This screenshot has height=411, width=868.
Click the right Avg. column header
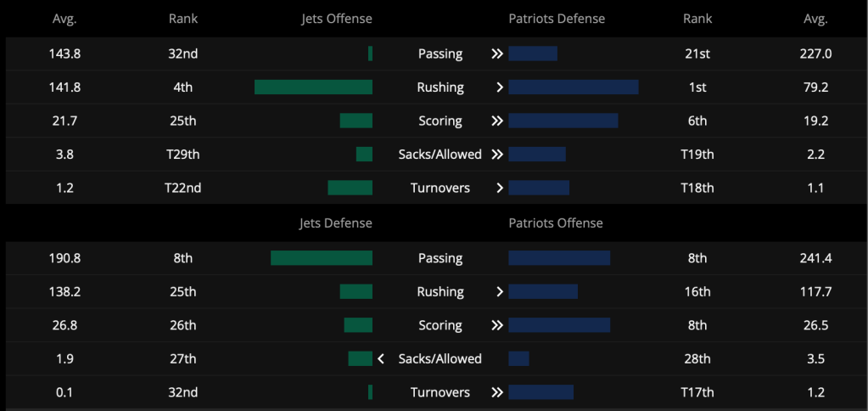click(815, 19)
